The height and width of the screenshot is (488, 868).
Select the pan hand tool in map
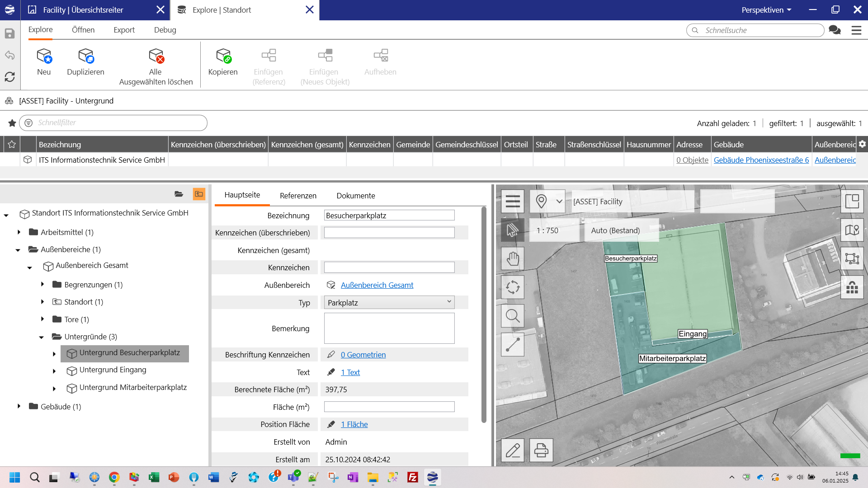pyautogui.click(x=512, y=259)
